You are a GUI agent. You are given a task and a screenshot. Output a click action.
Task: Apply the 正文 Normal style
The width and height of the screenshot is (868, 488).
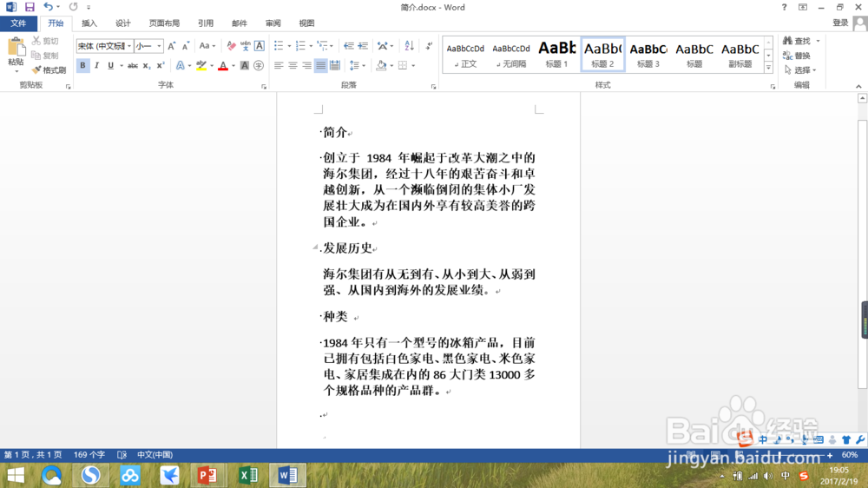click(x=465, y=55)
